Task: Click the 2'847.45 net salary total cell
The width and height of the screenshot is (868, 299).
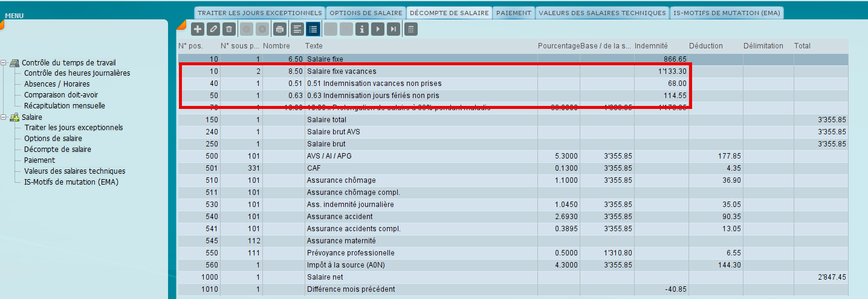Action: [x=820, y=277]
